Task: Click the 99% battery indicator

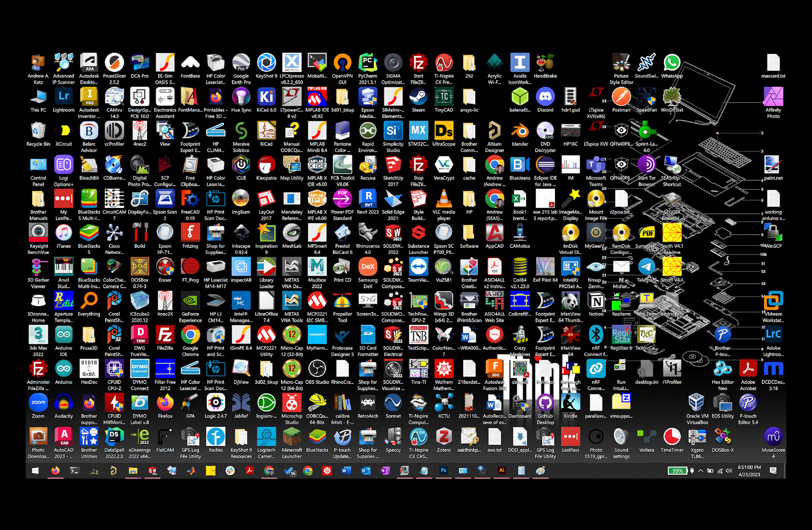Action: 677,470
